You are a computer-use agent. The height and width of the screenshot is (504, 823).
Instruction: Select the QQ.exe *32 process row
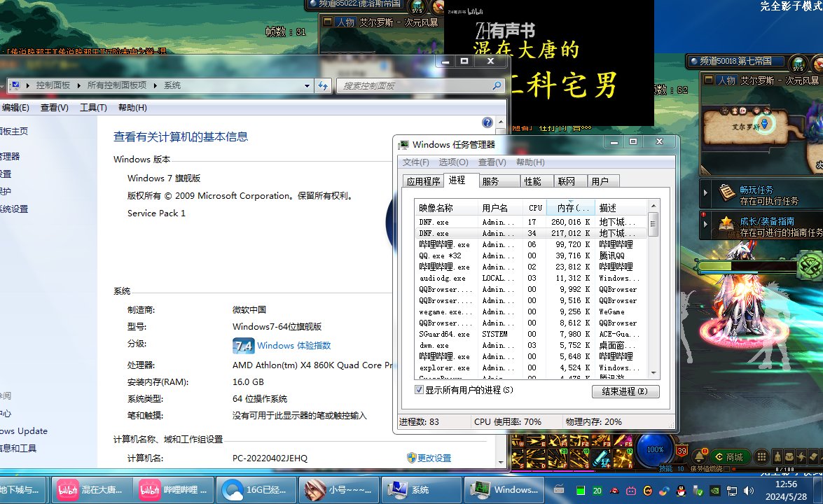(x=532, y=255)
